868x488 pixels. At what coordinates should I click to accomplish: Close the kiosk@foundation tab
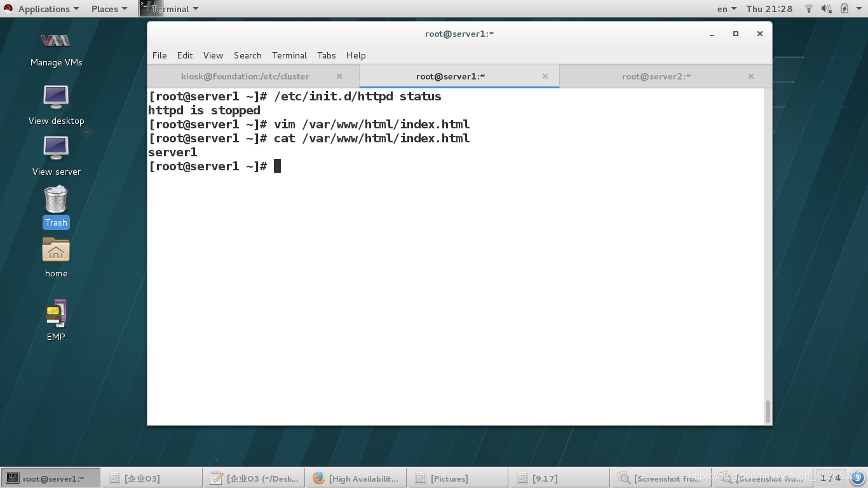click(x=339, y=76)
